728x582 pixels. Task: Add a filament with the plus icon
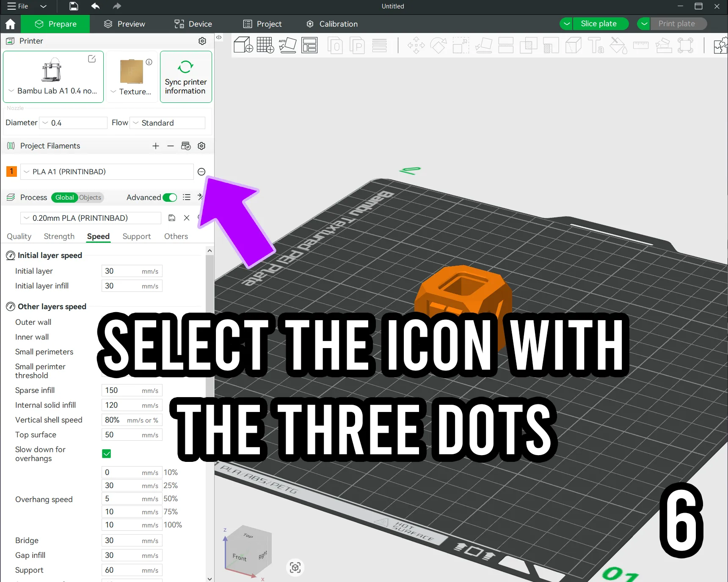[156, 146]
